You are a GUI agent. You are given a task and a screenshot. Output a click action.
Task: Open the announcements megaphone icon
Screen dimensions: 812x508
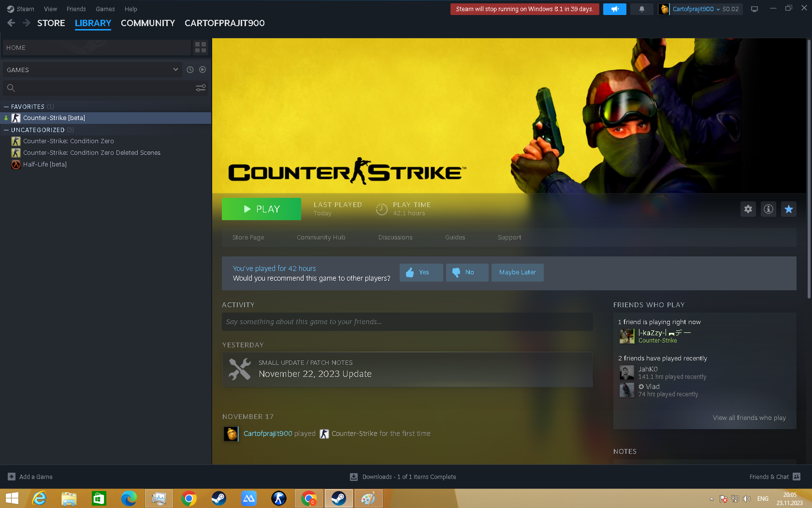pos(614,9)
